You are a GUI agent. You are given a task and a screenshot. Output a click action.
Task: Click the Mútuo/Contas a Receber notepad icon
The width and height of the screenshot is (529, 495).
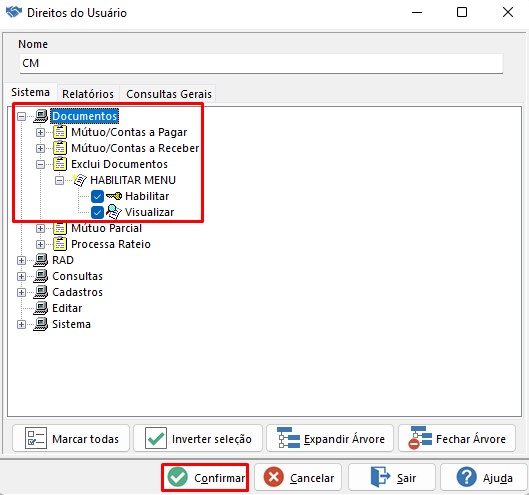pos(60,148)
